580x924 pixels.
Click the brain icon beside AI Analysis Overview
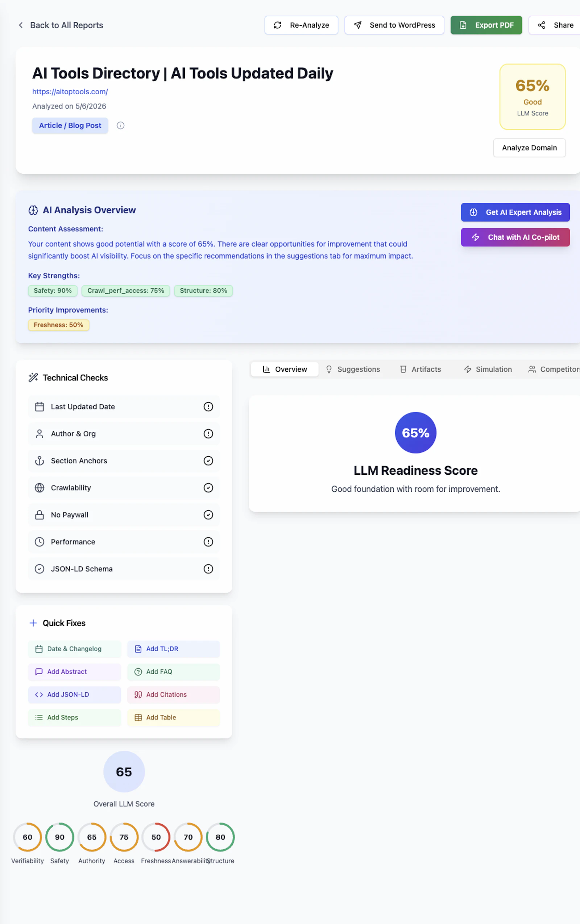[x=33, y=210]
